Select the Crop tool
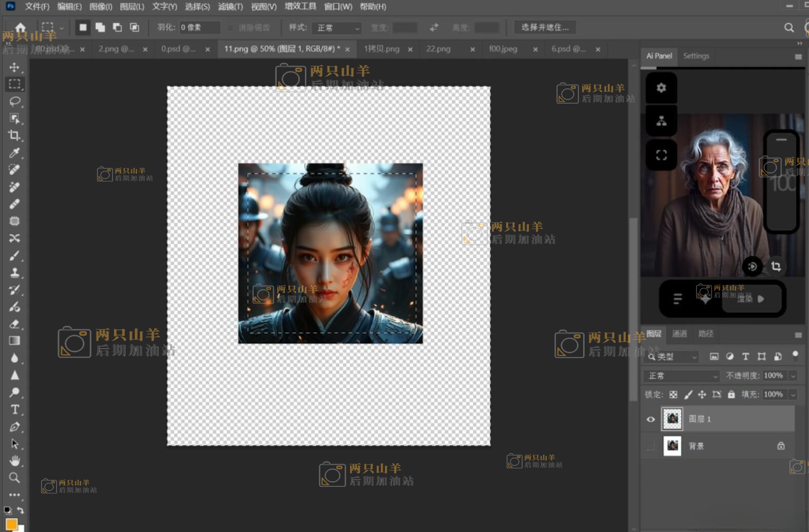The width and height of the screenshot is (809, 532). pyautogui.click(x=14, y=135)
